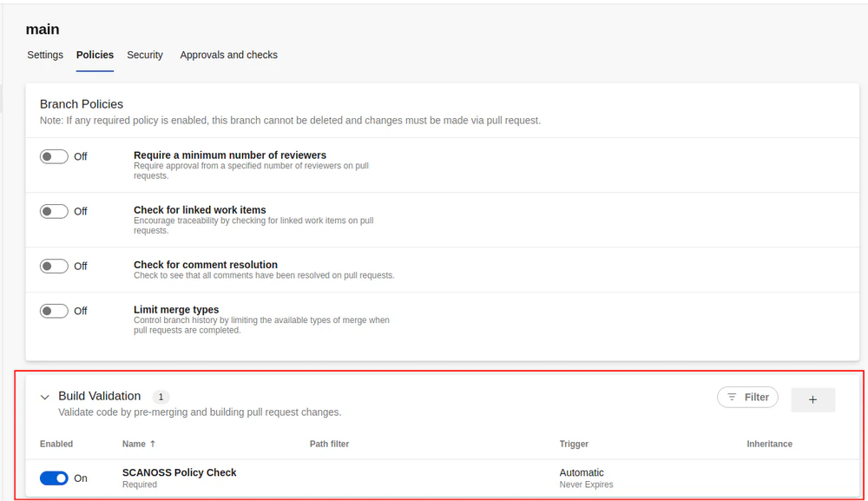Enable Limit merge types policy

pos(53,310)
